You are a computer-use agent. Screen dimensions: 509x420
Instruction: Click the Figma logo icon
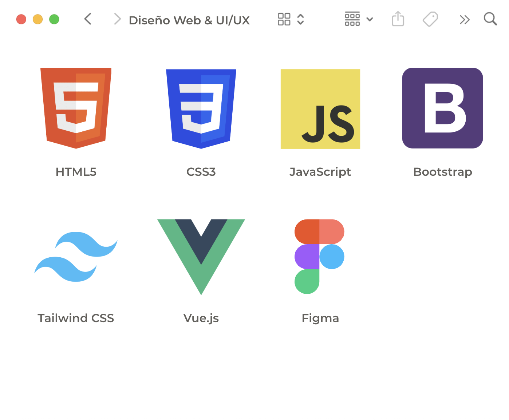(x=319, y=256)
